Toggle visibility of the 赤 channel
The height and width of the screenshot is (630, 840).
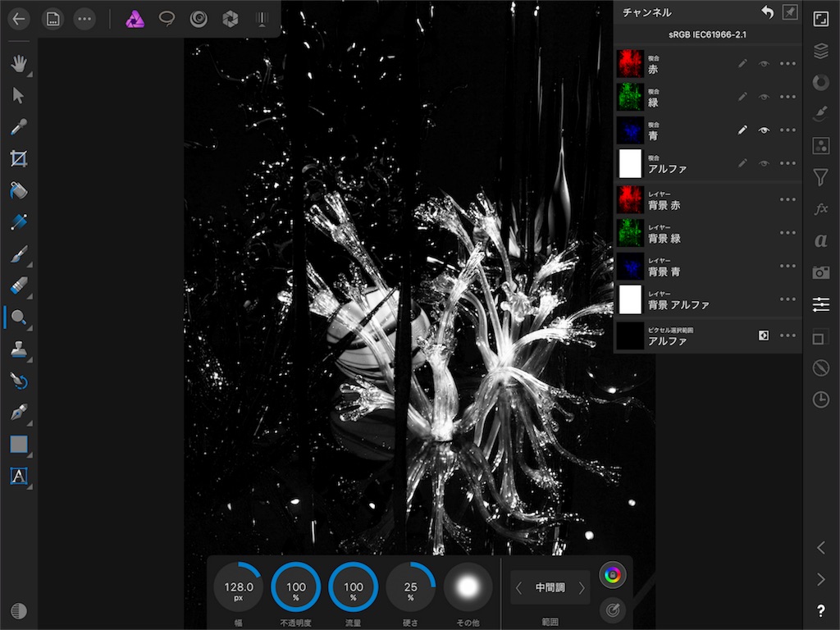point(764,64)
